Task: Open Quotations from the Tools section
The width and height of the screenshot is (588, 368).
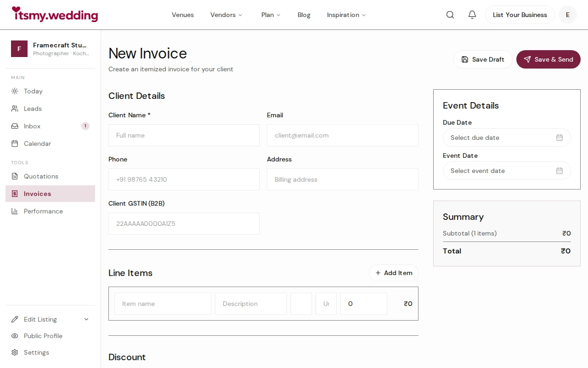Action: (x=41, y=176)
